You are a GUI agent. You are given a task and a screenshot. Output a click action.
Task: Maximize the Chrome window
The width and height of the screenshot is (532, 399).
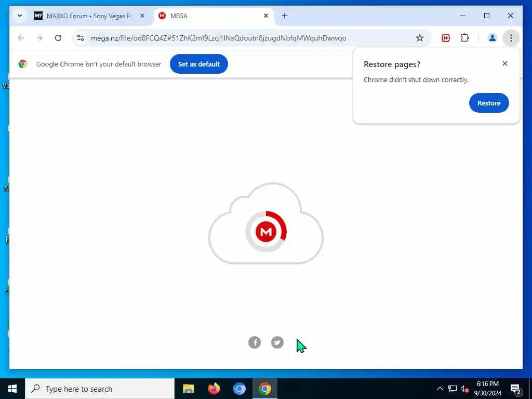point(486,16)
